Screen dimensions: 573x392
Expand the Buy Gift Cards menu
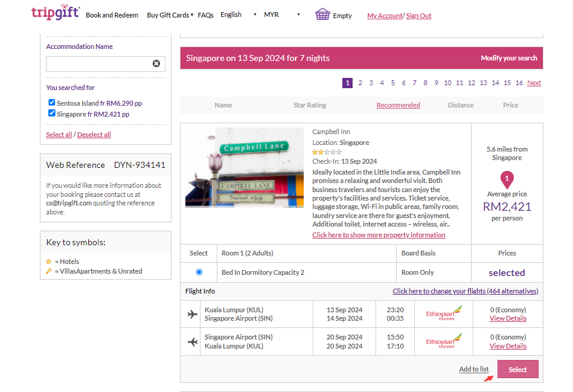tap(170, 15)
